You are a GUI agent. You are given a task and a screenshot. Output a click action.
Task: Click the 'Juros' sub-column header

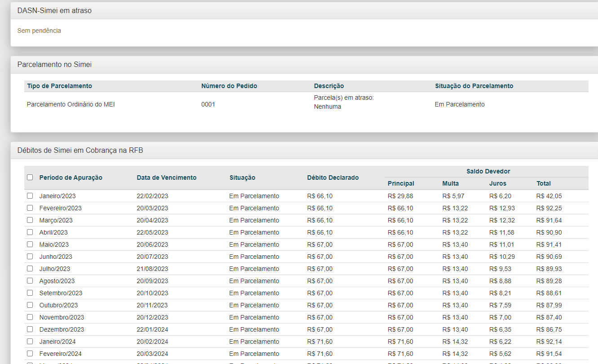pyautogui.click(x=498, y=183)
